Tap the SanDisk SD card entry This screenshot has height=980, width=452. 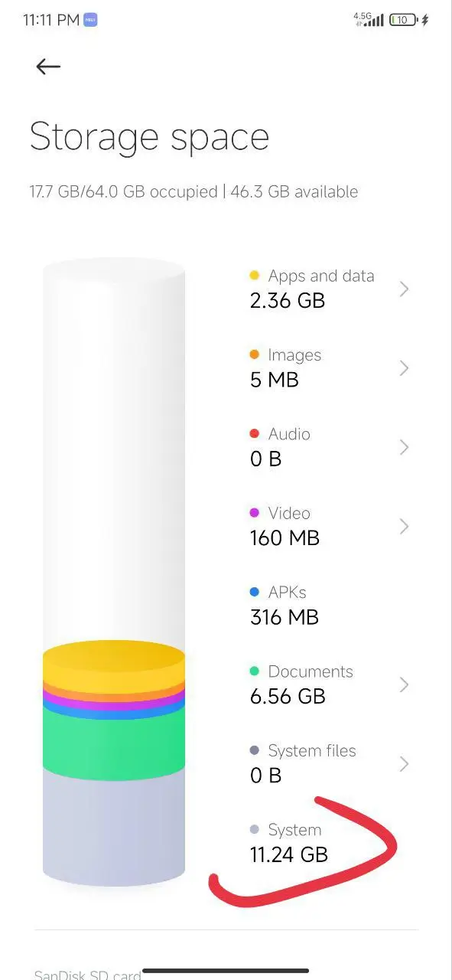[x=88, y=974]
